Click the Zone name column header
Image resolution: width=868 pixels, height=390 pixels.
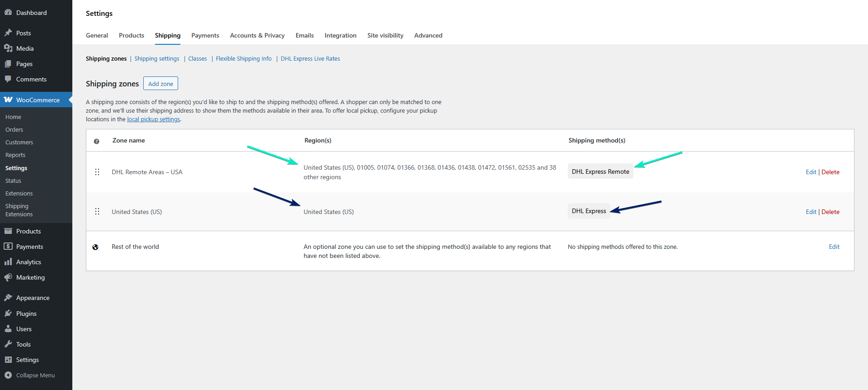tap(128, 140)
